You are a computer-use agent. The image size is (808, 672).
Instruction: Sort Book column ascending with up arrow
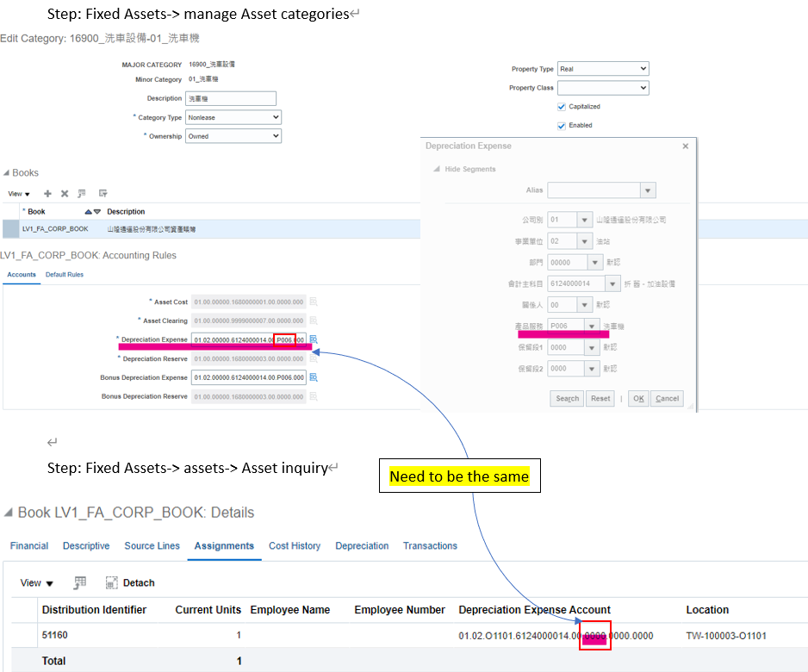click(88, 212)
